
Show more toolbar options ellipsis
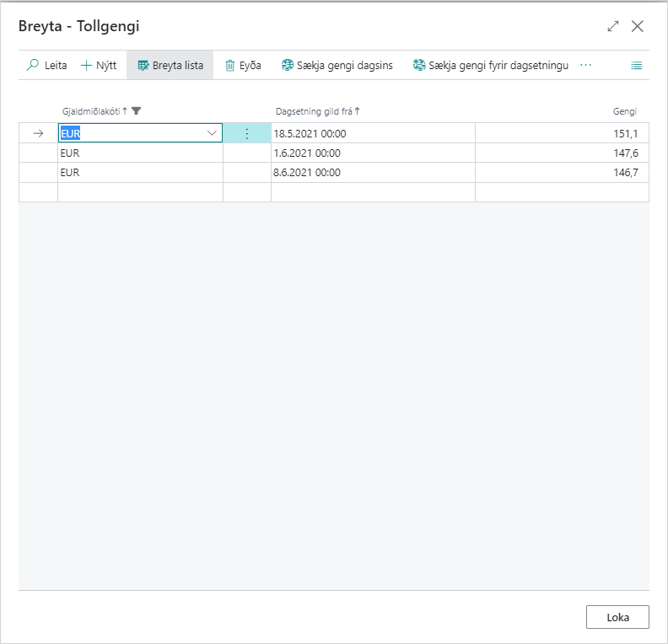586,66
